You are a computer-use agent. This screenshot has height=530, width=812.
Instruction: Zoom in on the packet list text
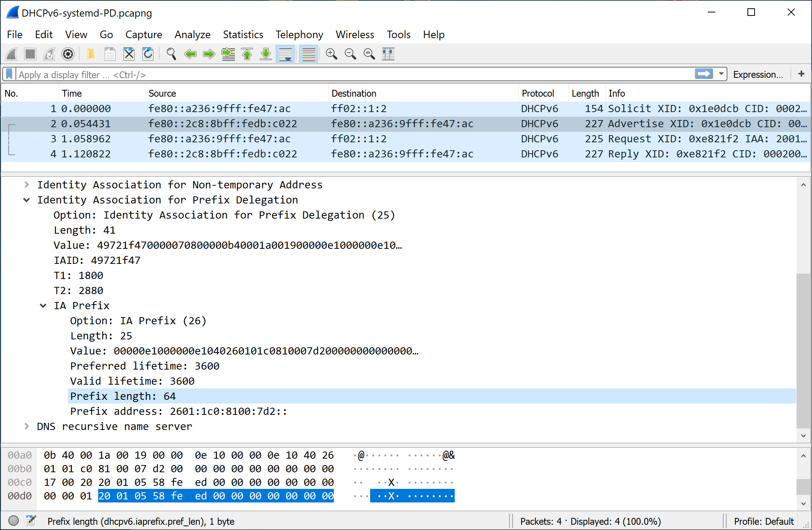click(x=332, y=54)
